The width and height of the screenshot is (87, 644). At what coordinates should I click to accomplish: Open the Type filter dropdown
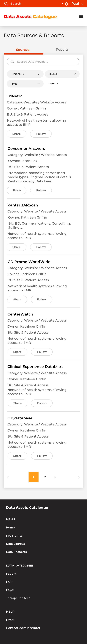tap(25, 84)
